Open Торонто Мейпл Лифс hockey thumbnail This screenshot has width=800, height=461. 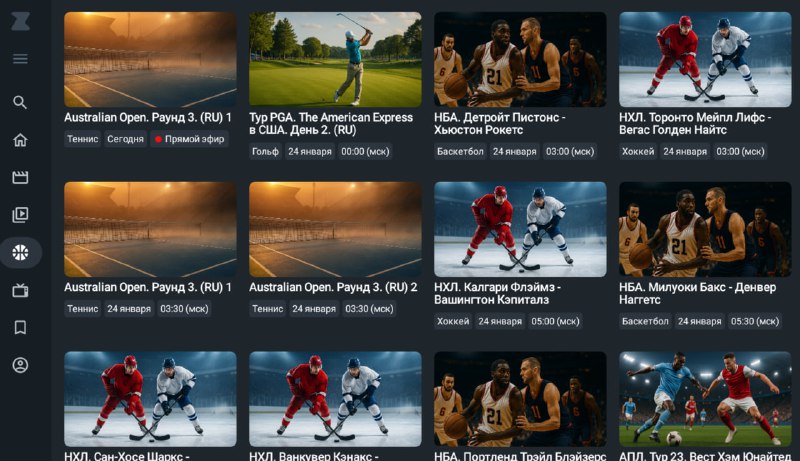click(705, 60)
